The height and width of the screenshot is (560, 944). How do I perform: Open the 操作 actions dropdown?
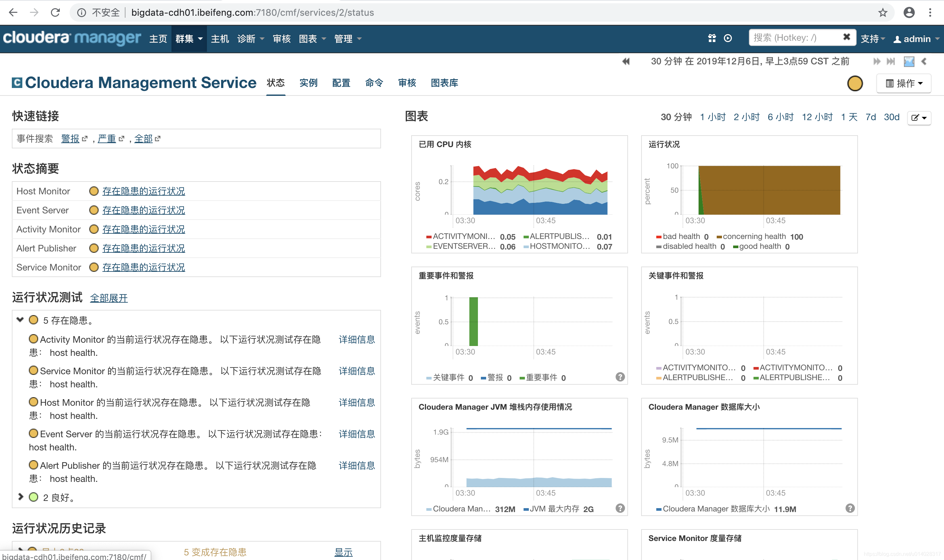click(904, 83)
